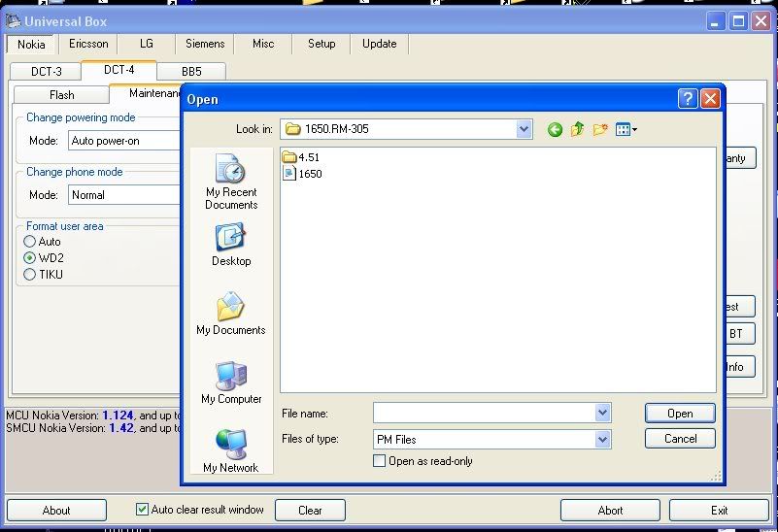The width and height of the screenshot is (778, 532).
Task: Click Cancel in the Open dialog
Action: (680, 438)
